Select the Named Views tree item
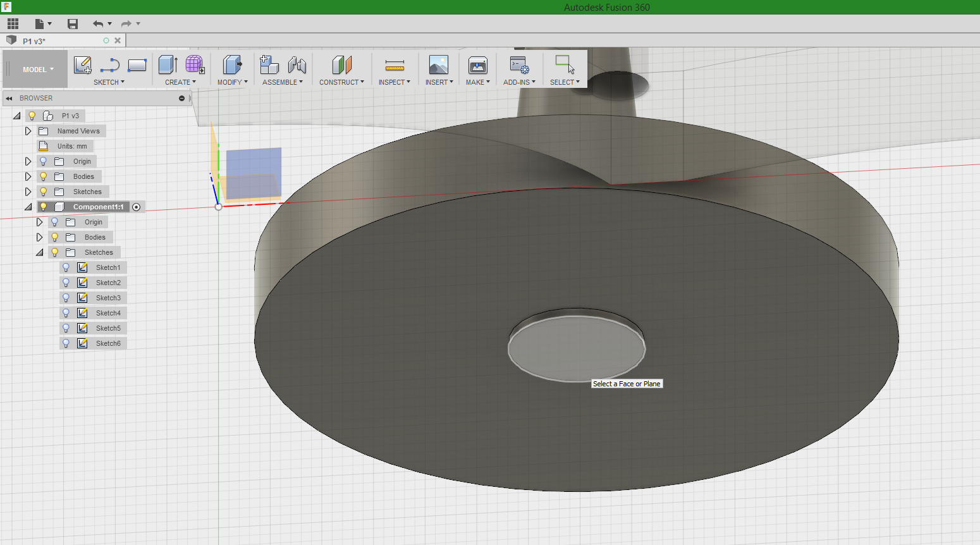Screen dimensions: 980x545 coord(78,131)
